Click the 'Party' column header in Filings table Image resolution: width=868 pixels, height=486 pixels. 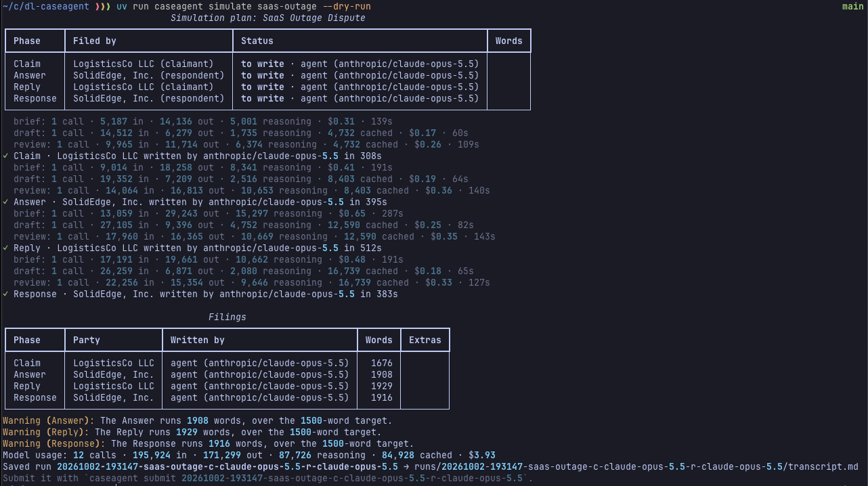tap(87, 340)
